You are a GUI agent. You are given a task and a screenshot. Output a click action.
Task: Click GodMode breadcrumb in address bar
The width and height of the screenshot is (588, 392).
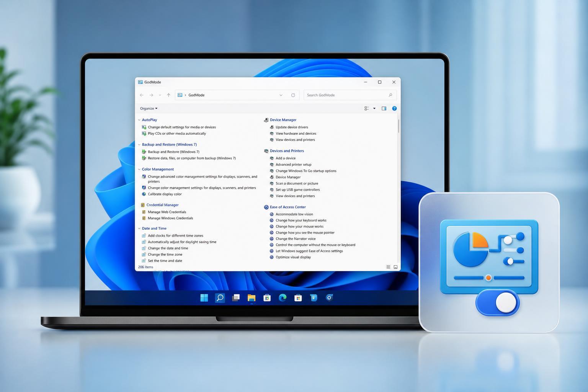pos(196,95)
